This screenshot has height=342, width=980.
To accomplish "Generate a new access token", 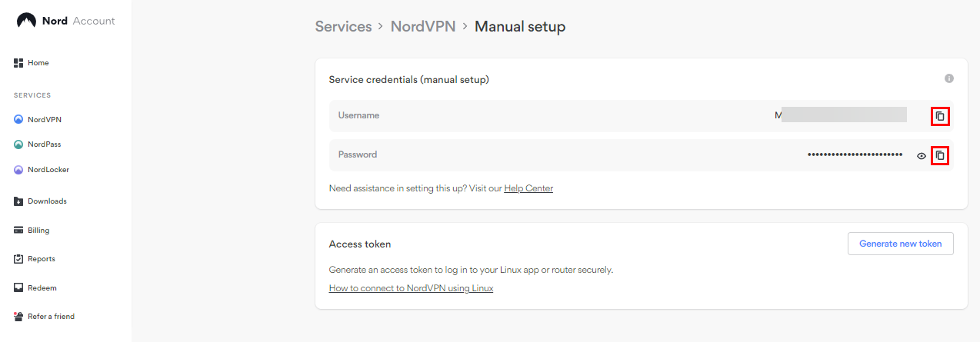I will click(x=900, y=244).
